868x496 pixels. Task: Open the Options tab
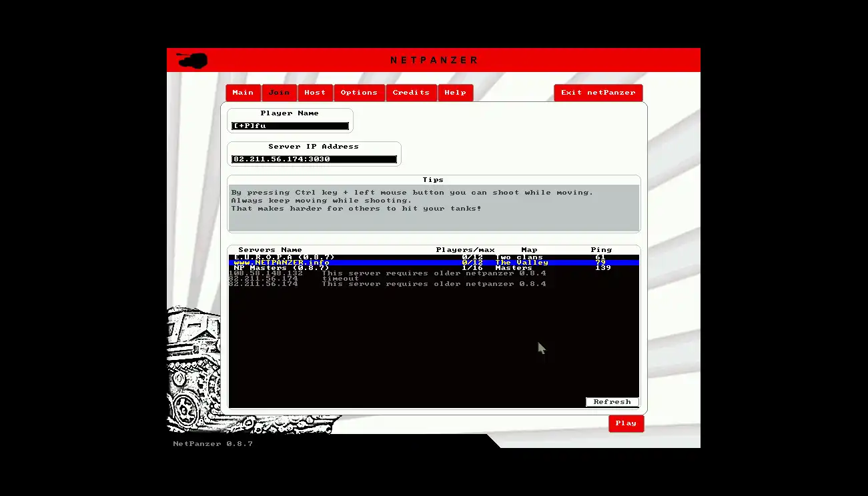point(359,93)
